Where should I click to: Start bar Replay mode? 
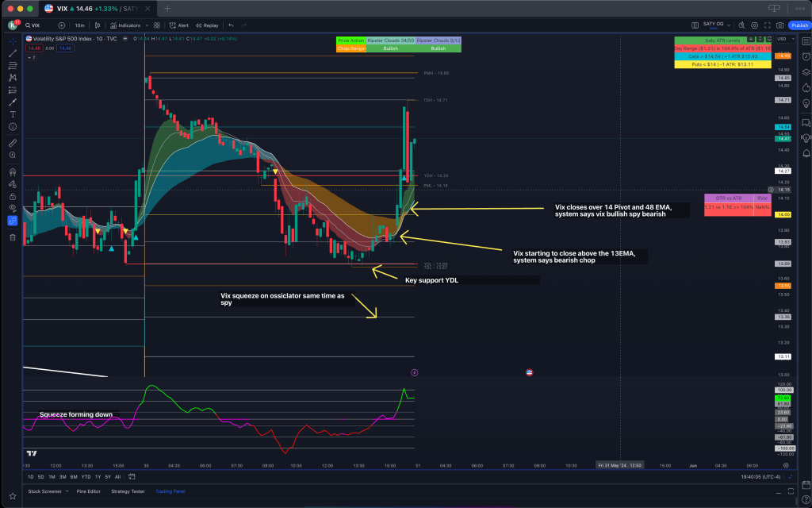[208, 25]
